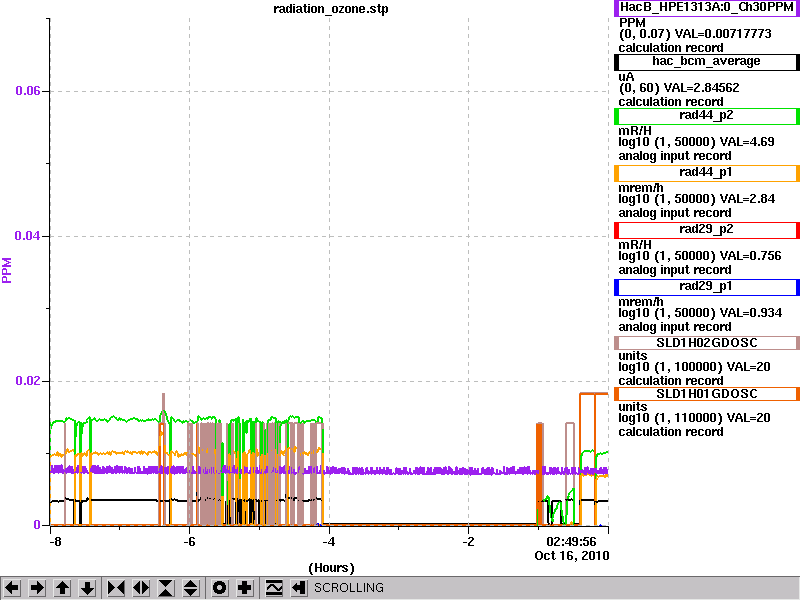Click the plus crosshair button
Screen dimensions: 800x600
pyautogui.click(x=244, y=588)
